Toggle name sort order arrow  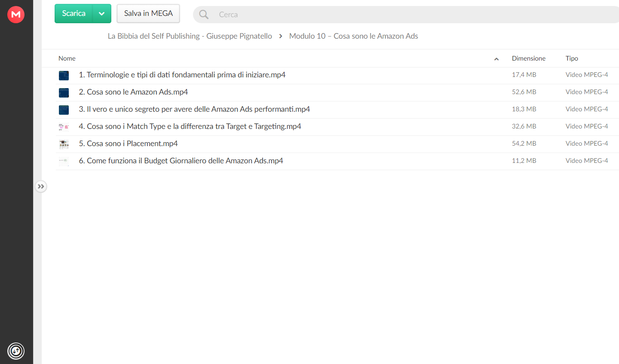tap(496, 59)
